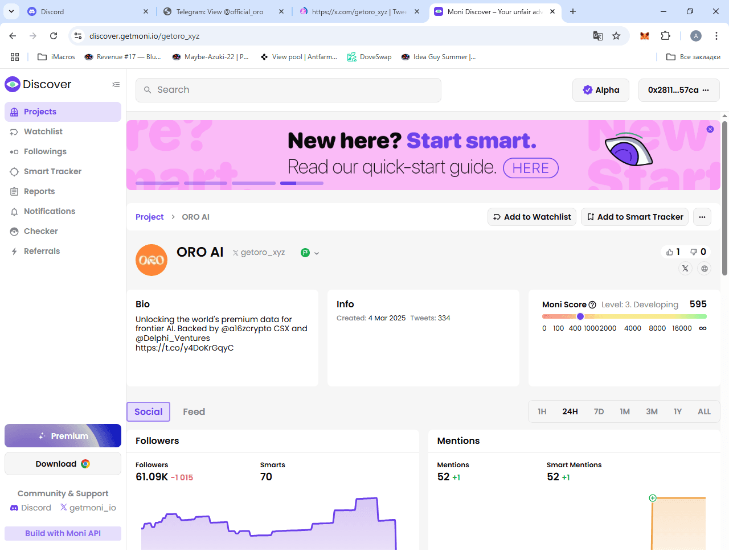Open the Checker tool
Image resolution: width=729 pixels, height=560 pixels.
click(63, 231)
